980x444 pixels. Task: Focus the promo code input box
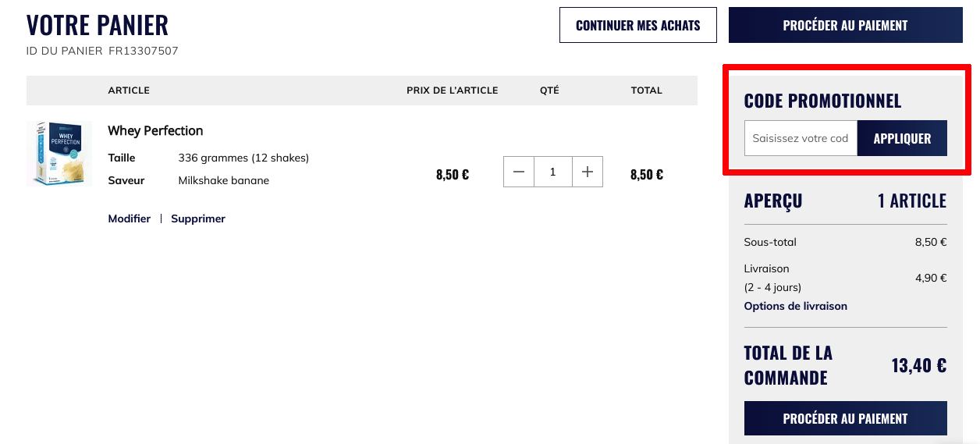801,138
